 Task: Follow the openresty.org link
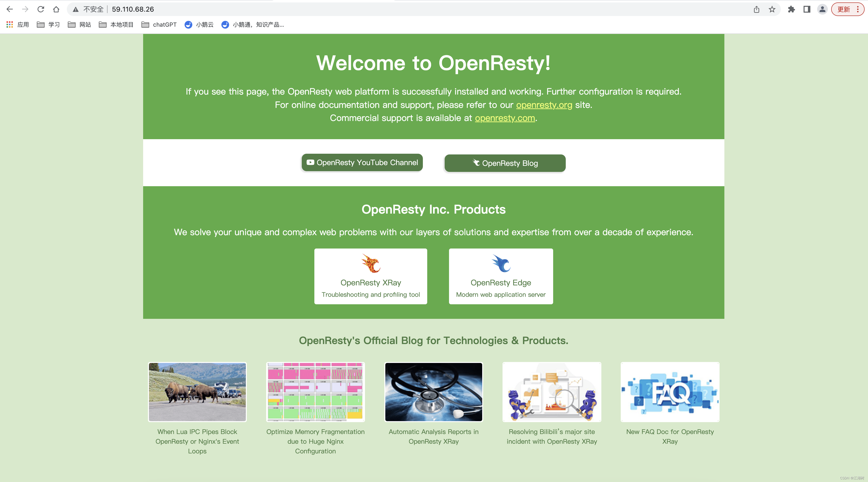(544, 105)
